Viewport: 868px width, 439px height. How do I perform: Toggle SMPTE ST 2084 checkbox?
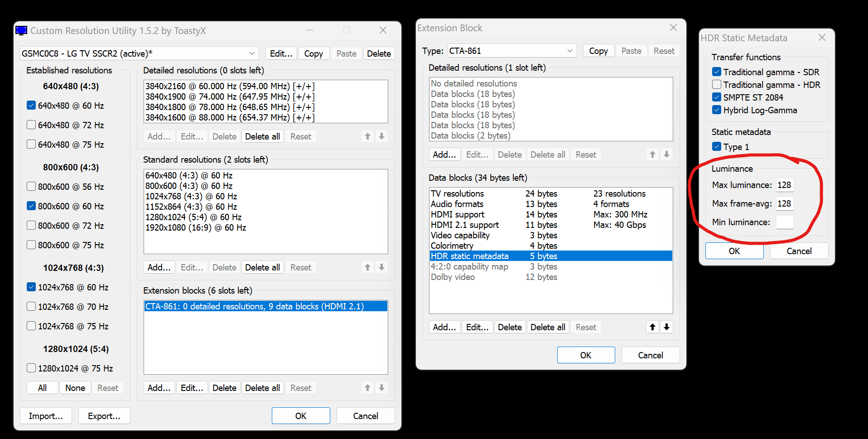[x=717, y=97]
